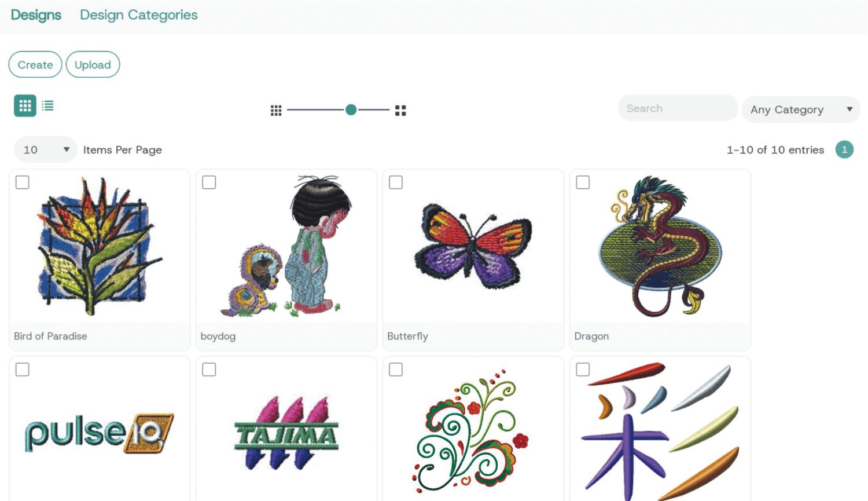Viewport: 868px width, 501px height.
Task: Open the Design Categories tab
Action: tap(139, 15)
